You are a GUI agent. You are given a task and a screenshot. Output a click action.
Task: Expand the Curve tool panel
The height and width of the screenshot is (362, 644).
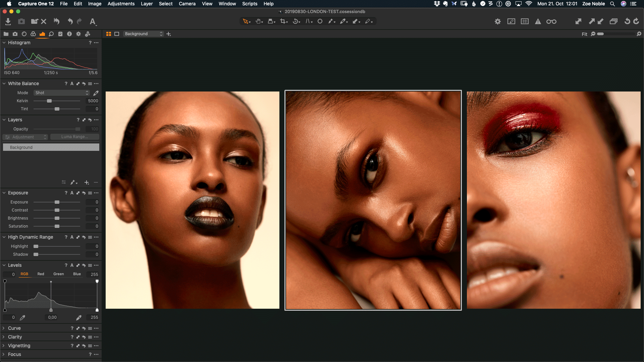[x=14, y=328]
